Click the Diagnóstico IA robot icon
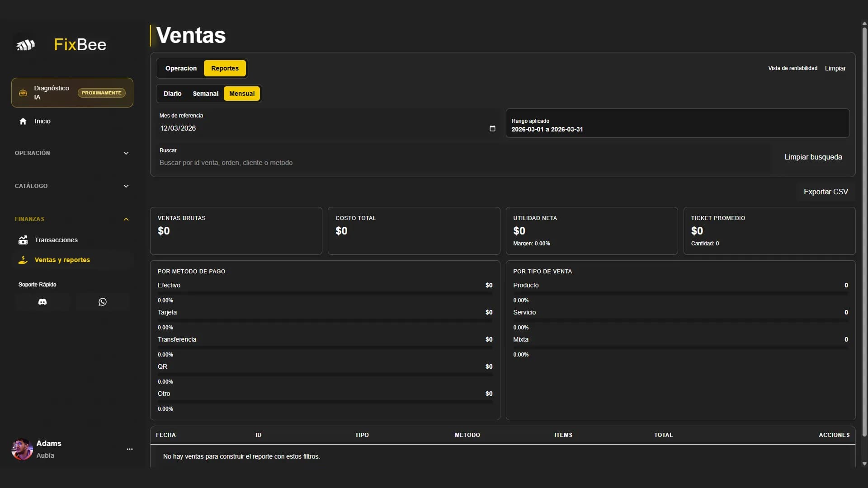This screenshot has height=488, width=868. point(23,93)
